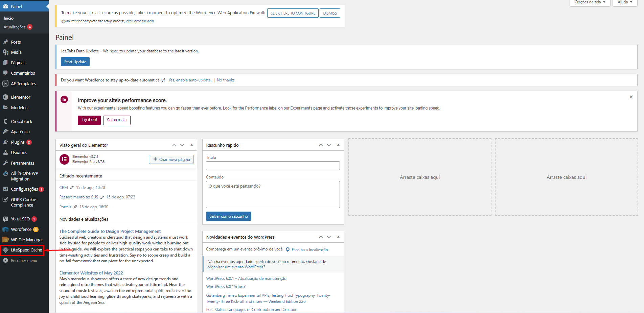Screen dimensions: 644x313
Task: Click the Posts pin icon
Action: 5,42
